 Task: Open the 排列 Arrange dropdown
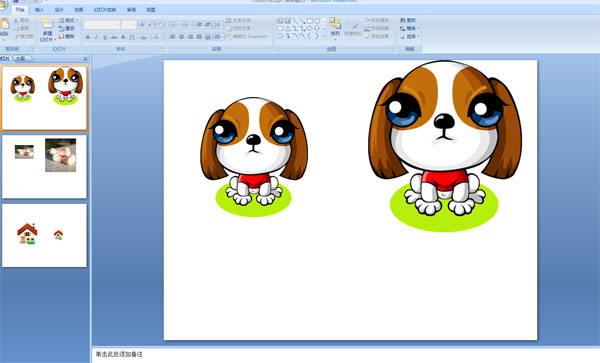click(335, 28)
